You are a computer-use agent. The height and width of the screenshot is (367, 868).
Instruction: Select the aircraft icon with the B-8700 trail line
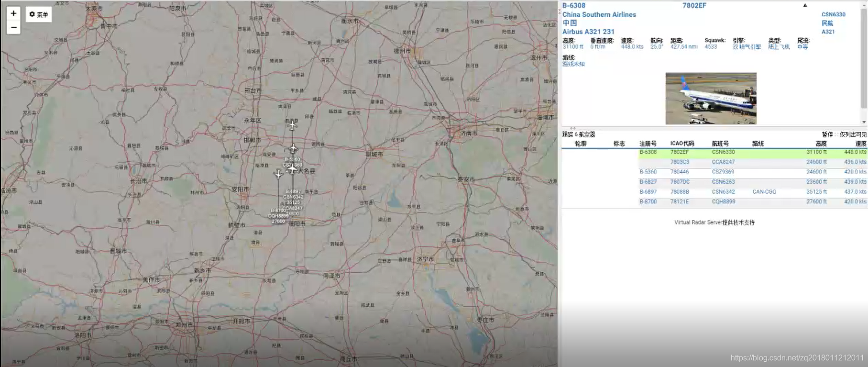(x=278, y=174)
